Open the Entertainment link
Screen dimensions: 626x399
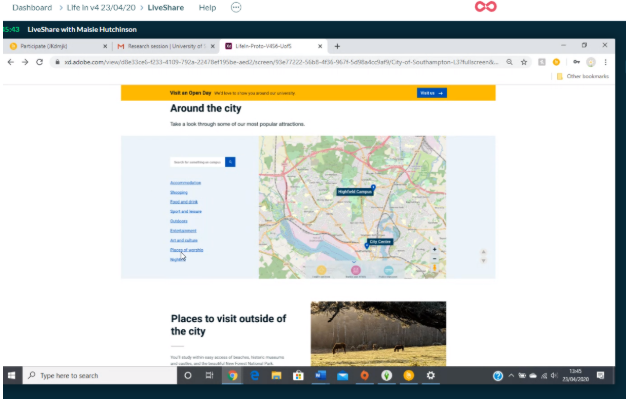coord(183,230)
